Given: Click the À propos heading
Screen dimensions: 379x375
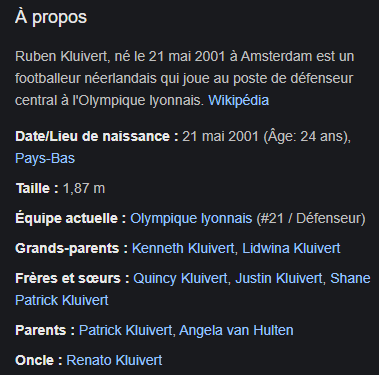Looking at the screenshot, I should (51, 17).
